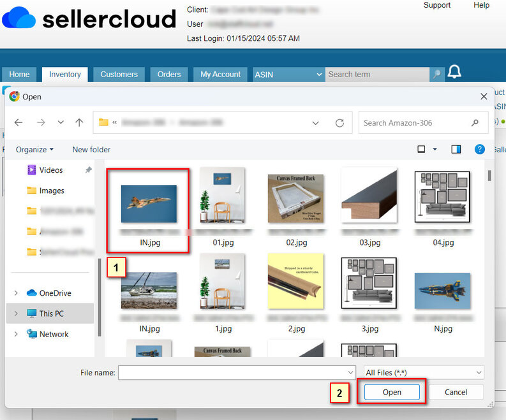This screenshot has height=420, width=506.
Task: Go up one folder level arrow
Action: 79,122
